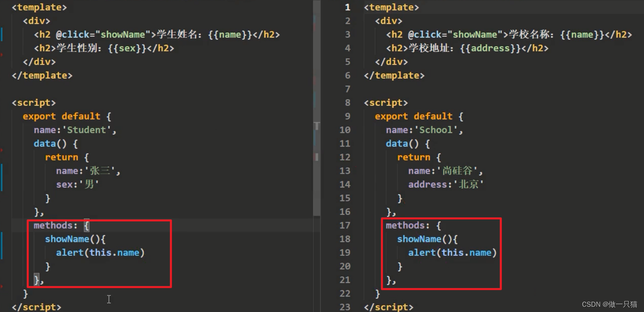The image size is (644, 312).
Task: Click the 学生性别 {{sex}} line in left editor
Action: (x=104, y=48)
